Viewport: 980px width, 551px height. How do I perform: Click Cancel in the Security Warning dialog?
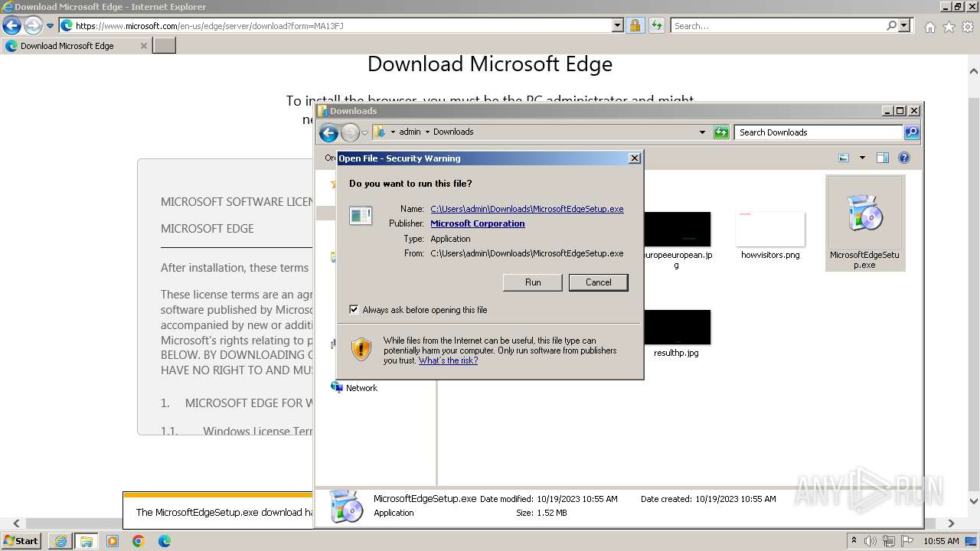(x=599, y=282)
